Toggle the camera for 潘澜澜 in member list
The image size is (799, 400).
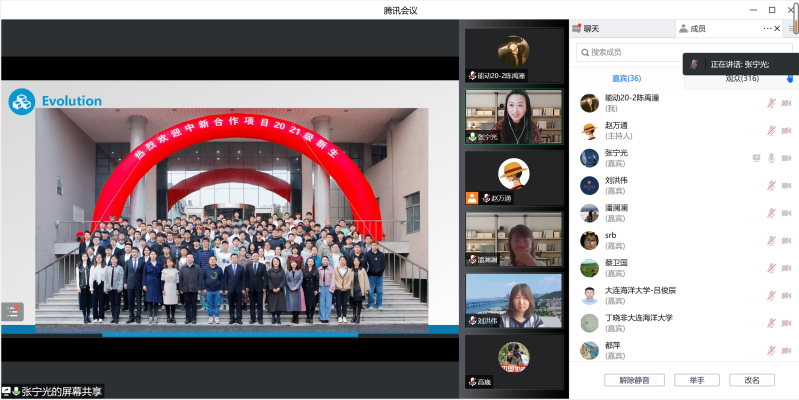click(x=786, y=213)
